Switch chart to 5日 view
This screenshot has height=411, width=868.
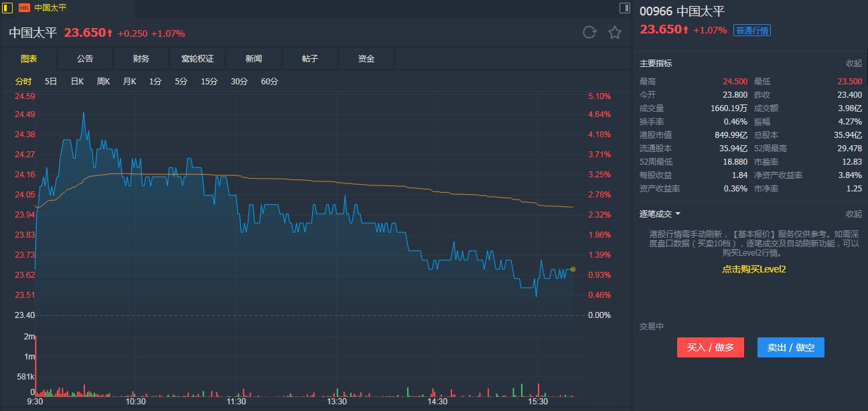[51, 82]
